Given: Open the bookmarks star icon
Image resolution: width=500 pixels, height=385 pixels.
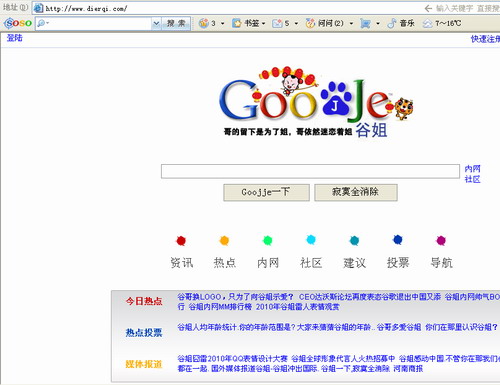Looking at the screenshot, I should tap(236, 23).
